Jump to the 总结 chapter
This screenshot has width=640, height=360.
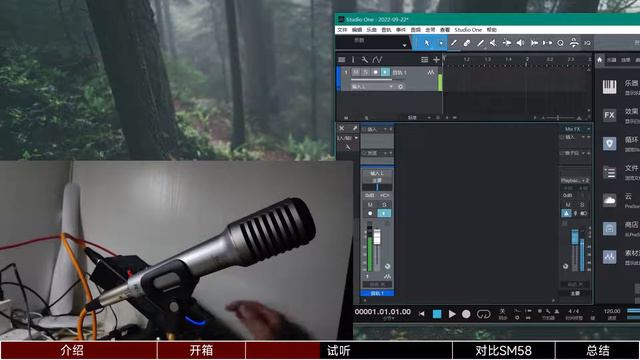(x=598, y=351)
